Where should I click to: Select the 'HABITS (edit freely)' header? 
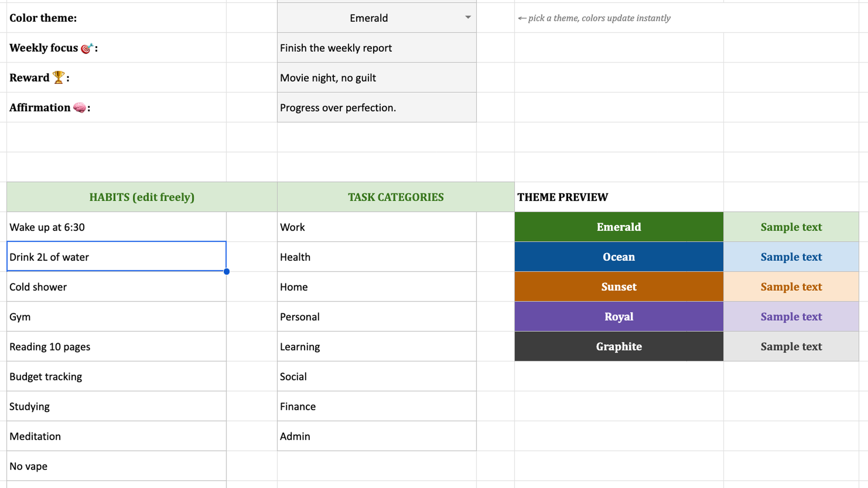[142, 197]
